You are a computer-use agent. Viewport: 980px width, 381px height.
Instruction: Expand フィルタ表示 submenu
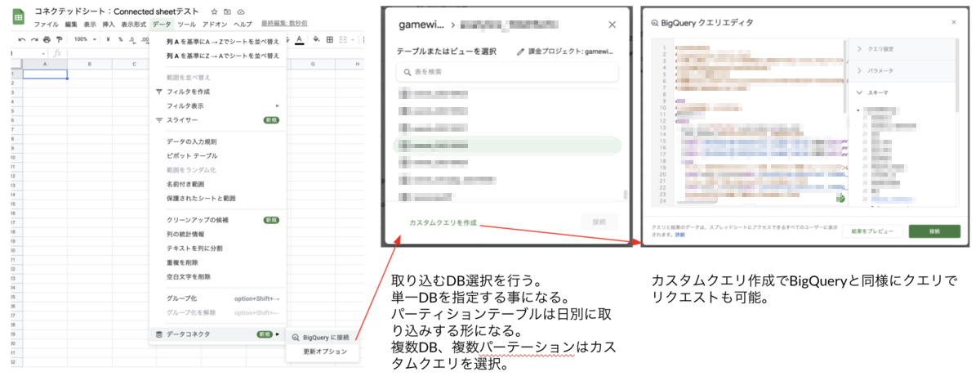click(x=278, y=105)
